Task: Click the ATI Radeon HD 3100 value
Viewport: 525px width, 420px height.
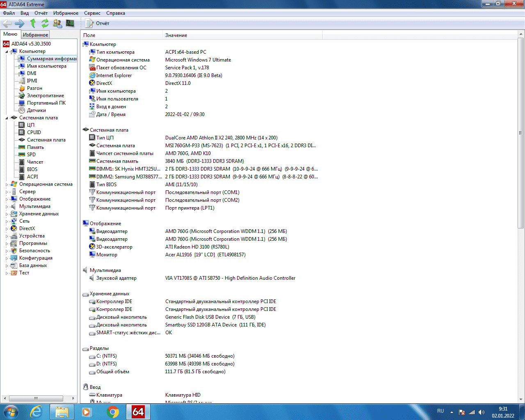Action: (197, 247)
